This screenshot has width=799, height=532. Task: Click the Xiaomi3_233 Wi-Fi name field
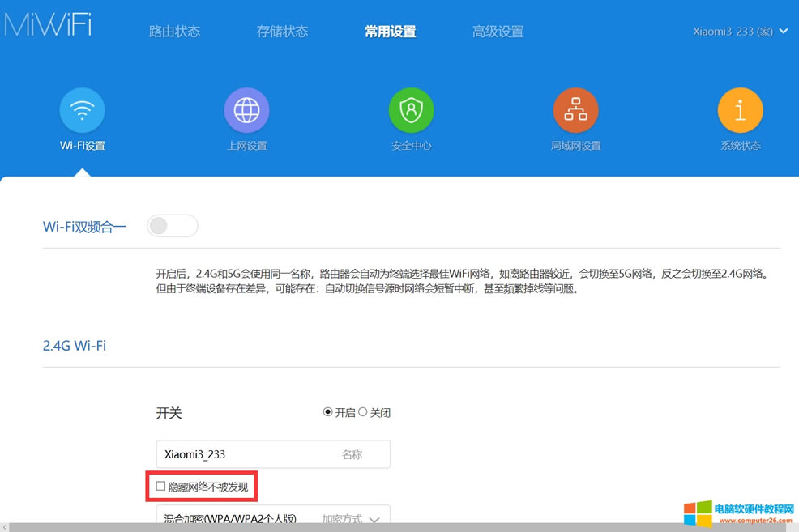(x=243, y=454)
